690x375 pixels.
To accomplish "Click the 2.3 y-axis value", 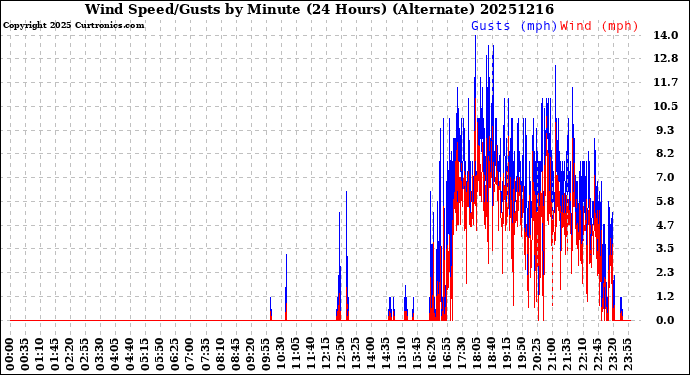I will click(665, 272).
